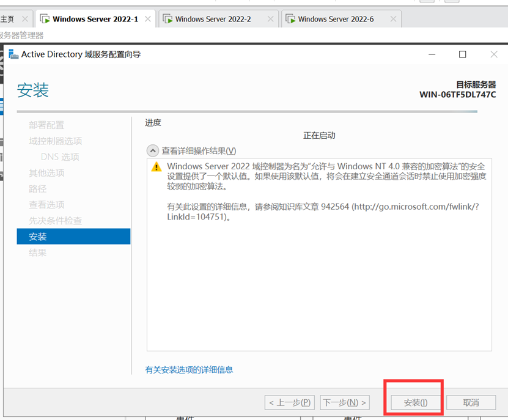508x420 pixels.
Task: Click the 安装(I) install button
Action: 416,402
